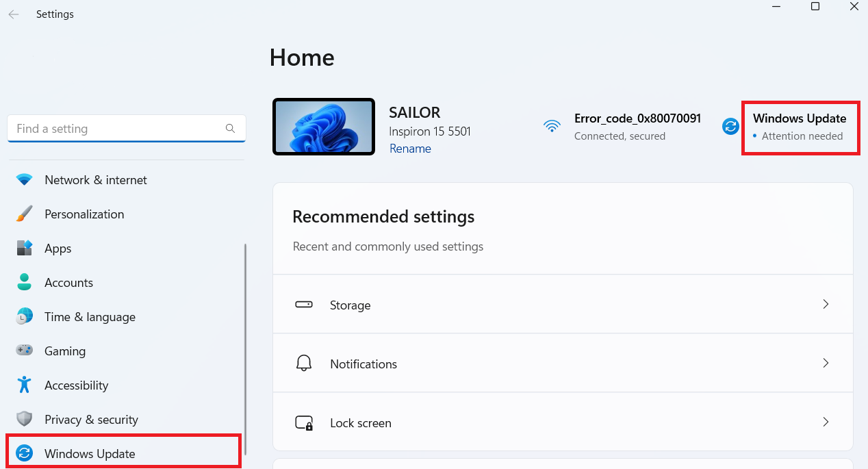The image size is (868, 469).
Task: Click the Recommended settings heading
Action: click(x=383, y=217)
